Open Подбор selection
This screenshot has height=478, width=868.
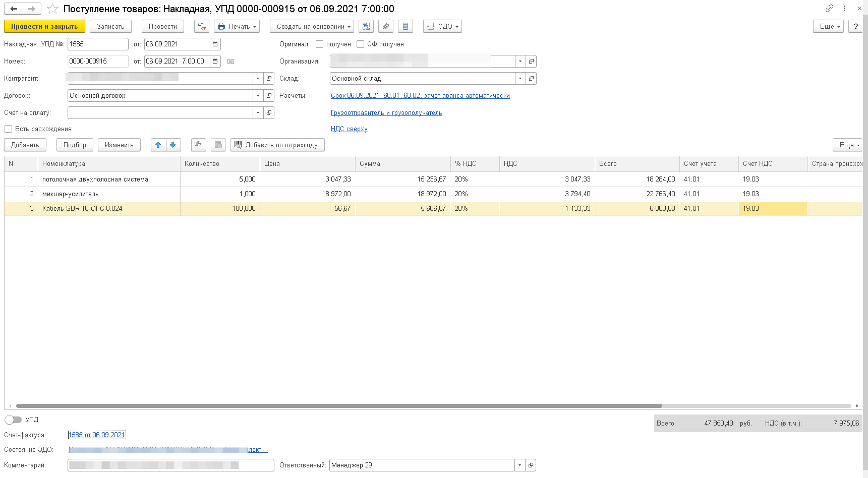75,145
